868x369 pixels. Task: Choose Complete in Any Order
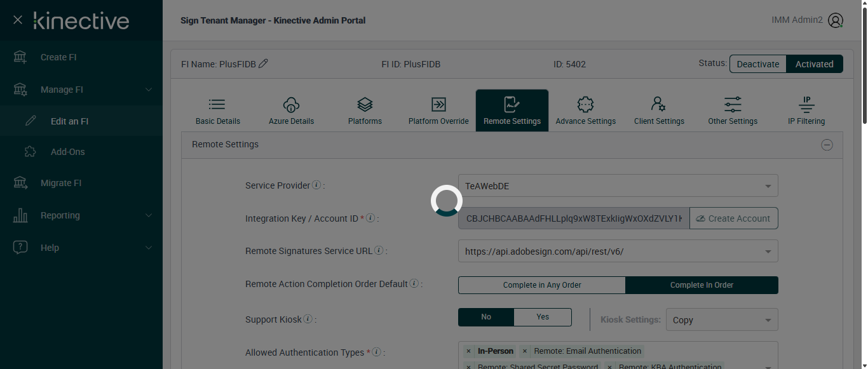click(x=542, y=285)
